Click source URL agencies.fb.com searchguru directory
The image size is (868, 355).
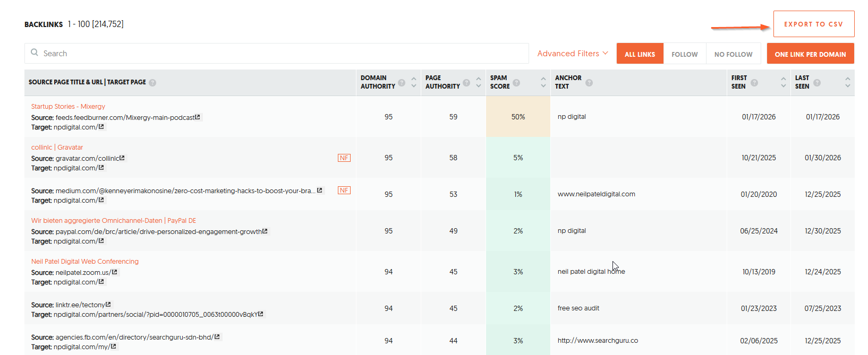(134, 337)
